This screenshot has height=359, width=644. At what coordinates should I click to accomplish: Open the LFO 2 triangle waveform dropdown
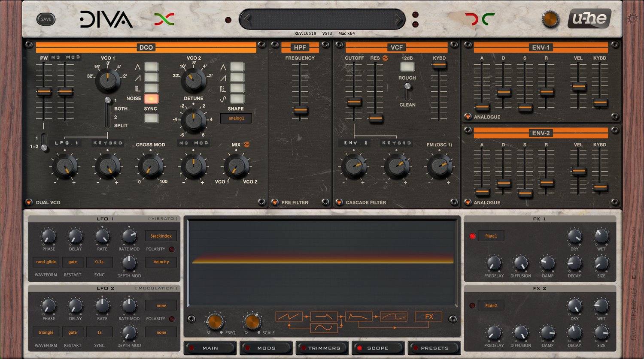point(46,332)
